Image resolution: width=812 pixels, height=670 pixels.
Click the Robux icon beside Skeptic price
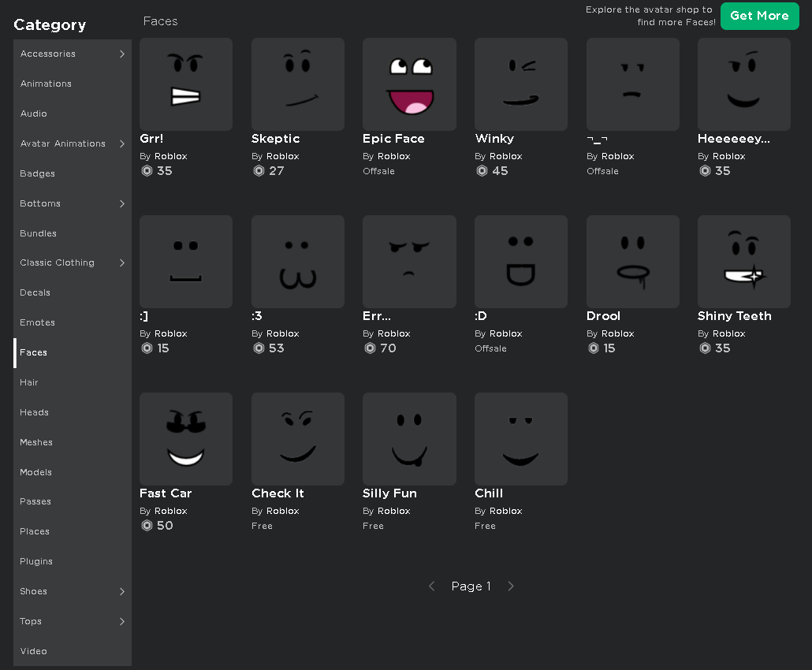point(259,171)
